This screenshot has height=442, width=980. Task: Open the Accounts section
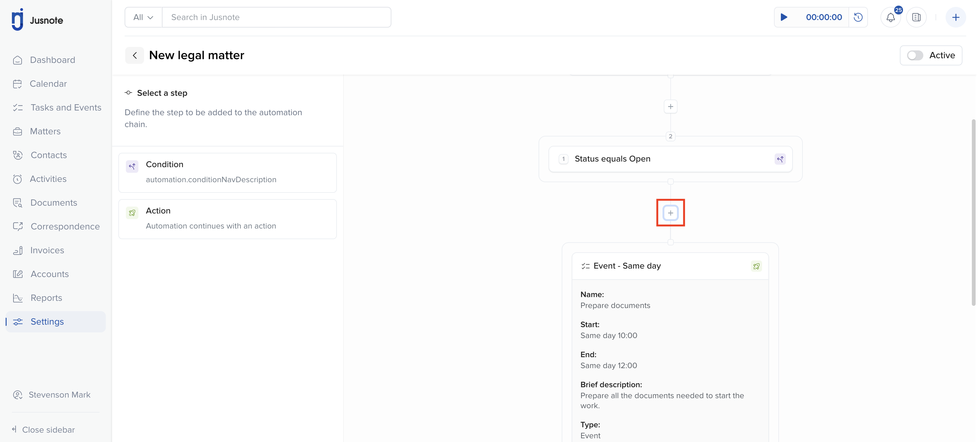coord(50,274)
